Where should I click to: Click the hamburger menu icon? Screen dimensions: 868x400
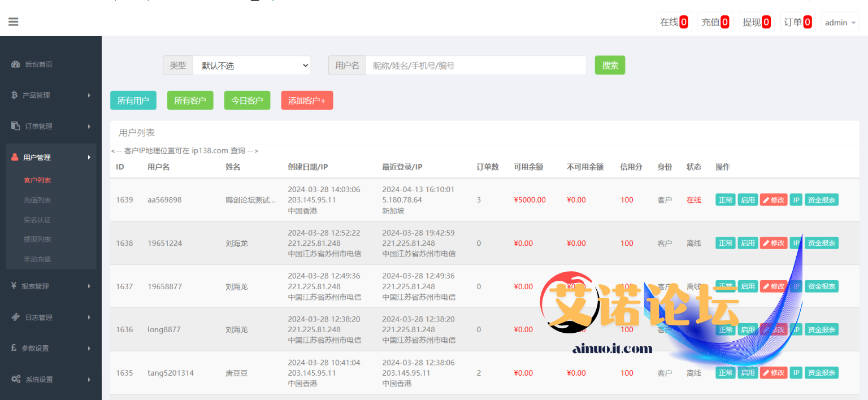pyautogui.click(x=14, y=22)
